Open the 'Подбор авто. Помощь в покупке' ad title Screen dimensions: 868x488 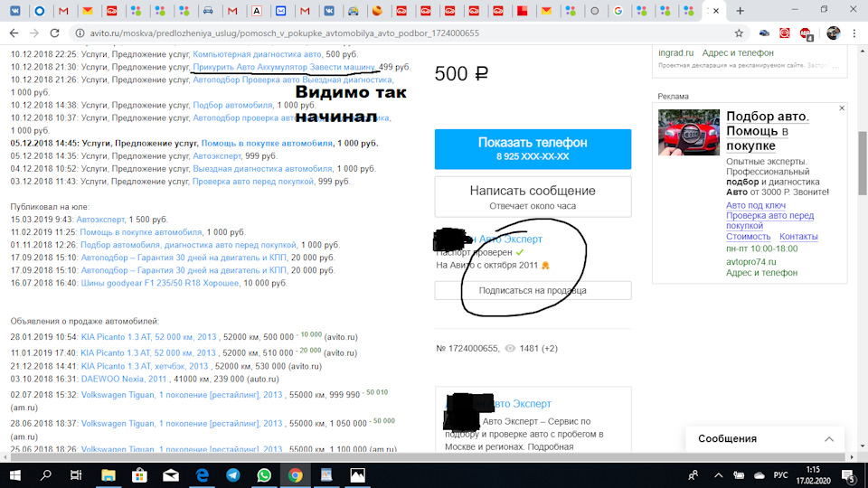coord(768,131)
